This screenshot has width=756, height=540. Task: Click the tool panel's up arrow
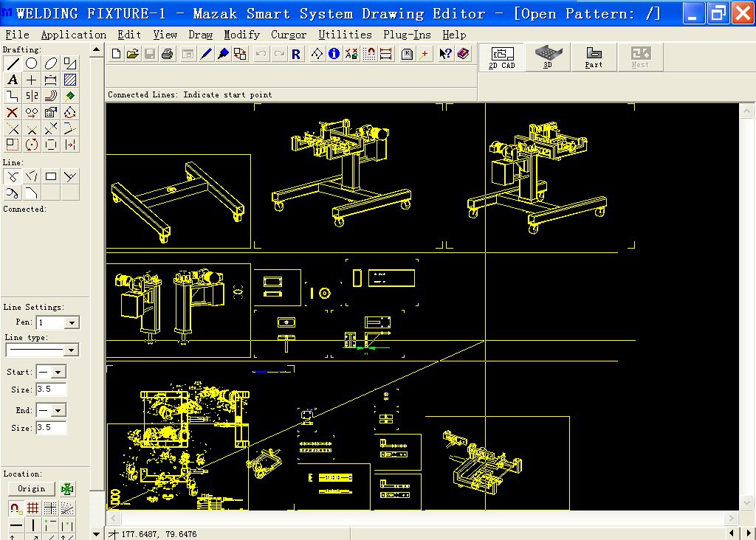[97, 50]
